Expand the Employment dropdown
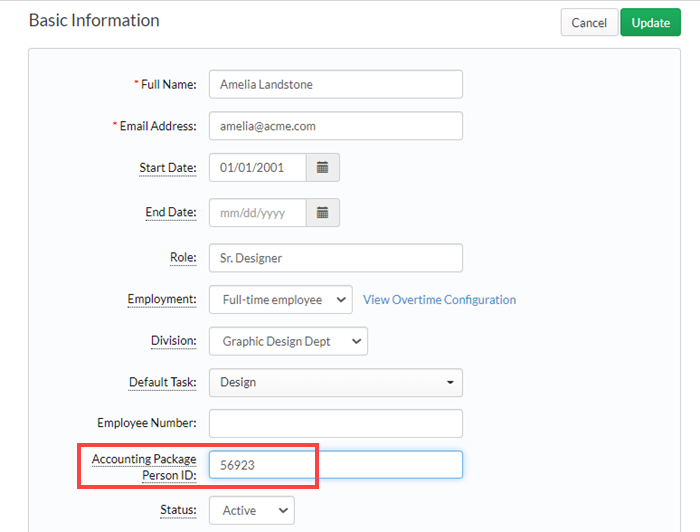 click(280, 299)
